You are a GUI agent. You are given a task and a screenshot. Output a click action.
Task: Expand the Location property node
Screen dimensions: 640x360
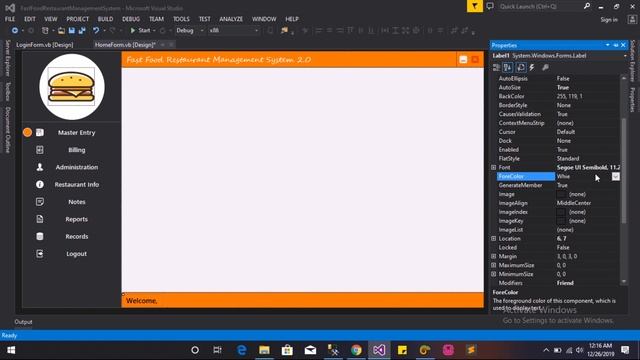[x=493, y=238]
